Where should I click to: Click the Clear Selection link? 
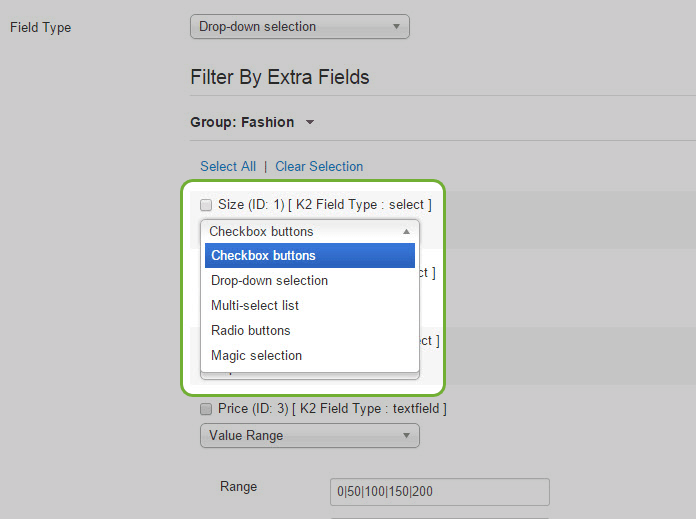[319, 166]
